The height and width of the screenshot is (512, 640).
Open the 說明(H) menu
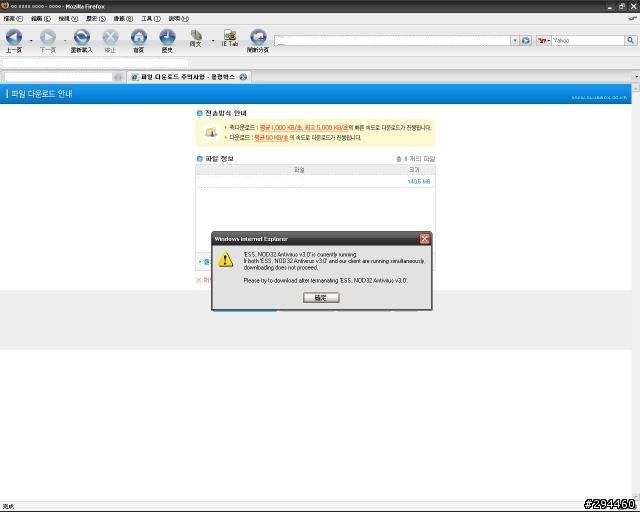coord(179,19)
